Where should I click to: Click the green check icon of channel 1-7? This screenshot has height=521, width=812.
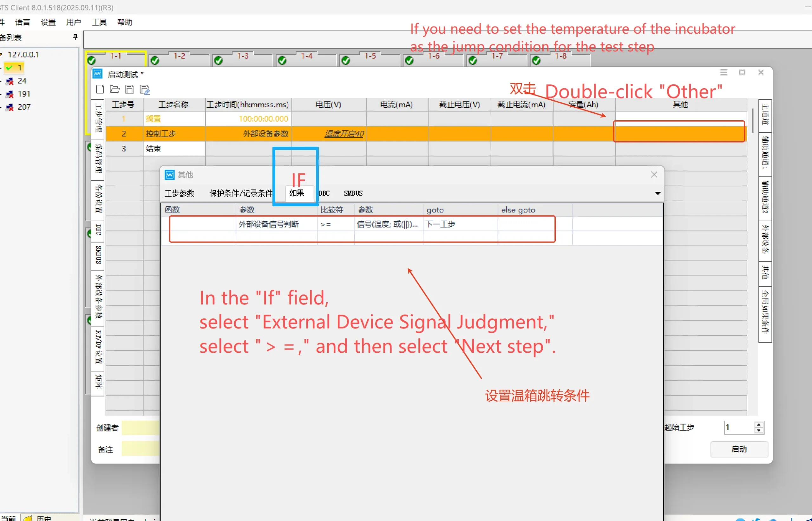(x=473, y=61)
